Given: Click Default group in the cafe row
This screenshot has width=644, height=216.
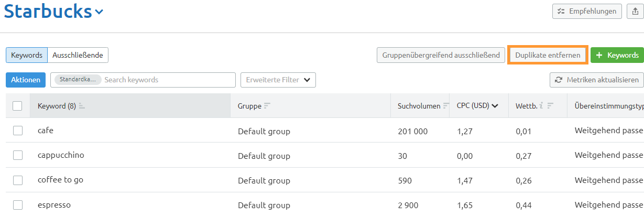Looking at the screenshot, I should coord(264,131).
